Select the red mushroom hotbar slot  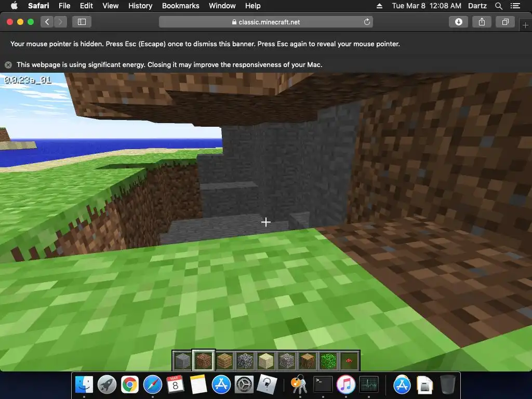click(349, 361)
